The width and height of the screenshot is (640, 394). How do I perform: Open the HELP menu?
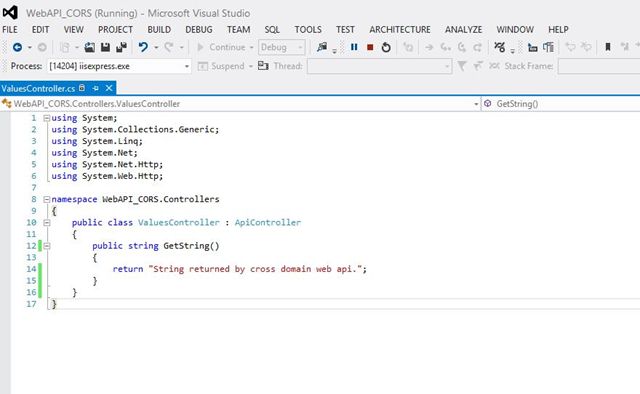558,30
